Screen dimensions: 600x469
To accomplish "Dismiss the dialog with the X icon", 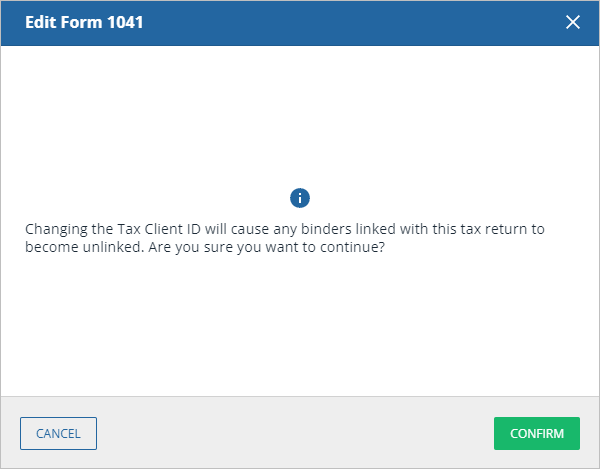I will click(573, 22).
